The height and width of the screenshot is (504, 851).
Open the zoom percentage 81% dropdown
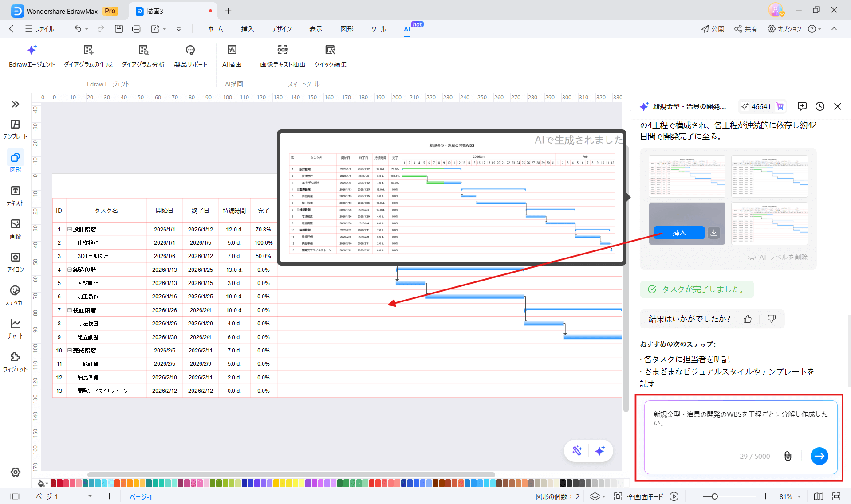(x=788, y=496)
